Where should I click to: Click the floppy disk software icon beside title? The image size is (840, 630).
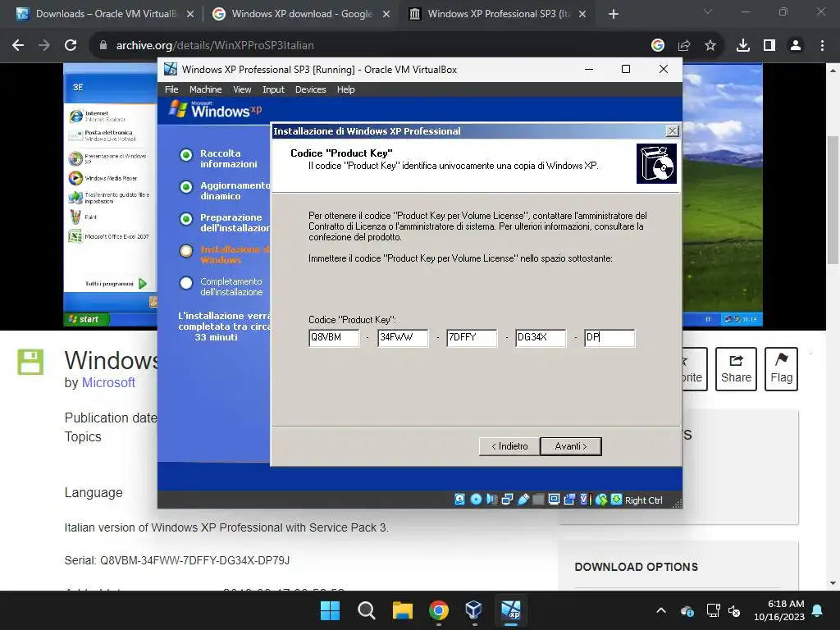[30, 362]
